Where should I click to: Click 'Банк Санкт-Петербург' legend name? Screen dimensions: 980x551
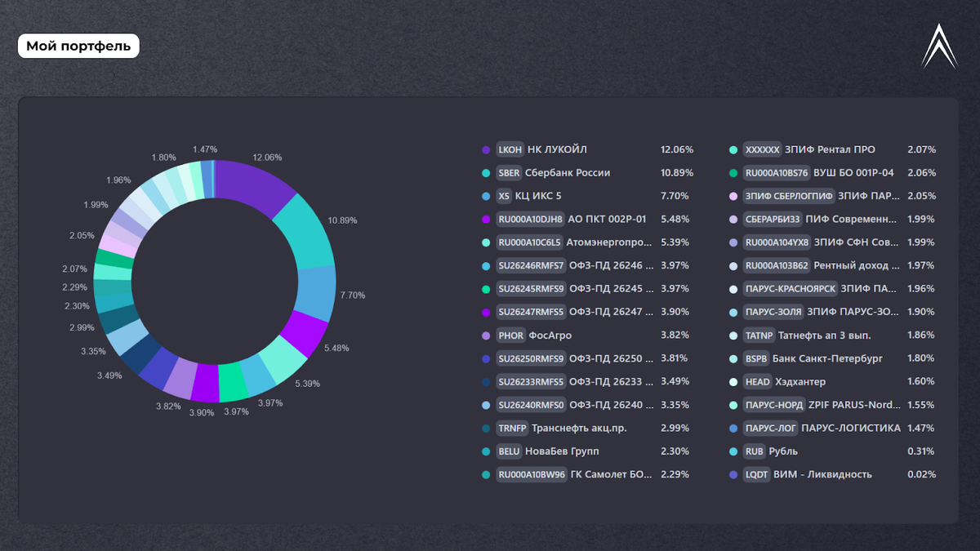(x=827, y=358)
